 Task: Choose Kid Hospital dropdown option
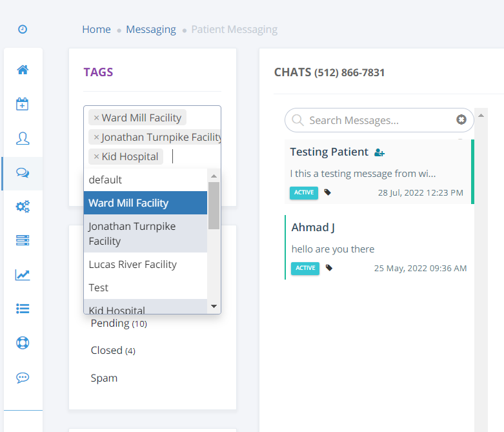coord(146,307)
